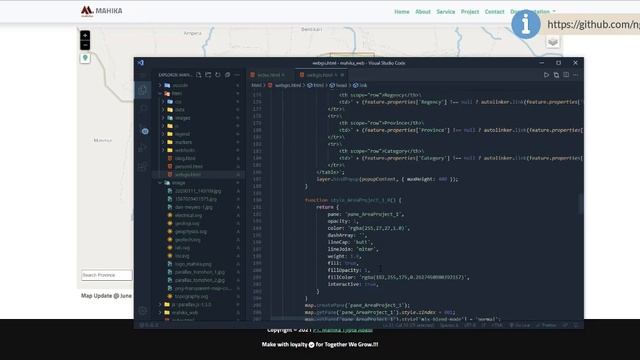This screenshot has width=640, height=360.
Task: Select lab.svg in Explorer
Action: [x=182, y=248]
